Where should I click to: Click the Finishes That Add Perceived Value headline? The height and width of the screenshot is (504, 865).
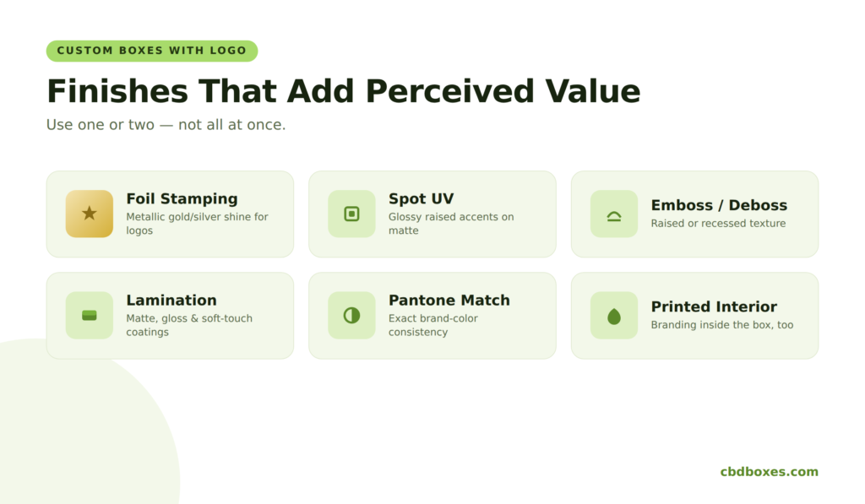click(344, 91)
